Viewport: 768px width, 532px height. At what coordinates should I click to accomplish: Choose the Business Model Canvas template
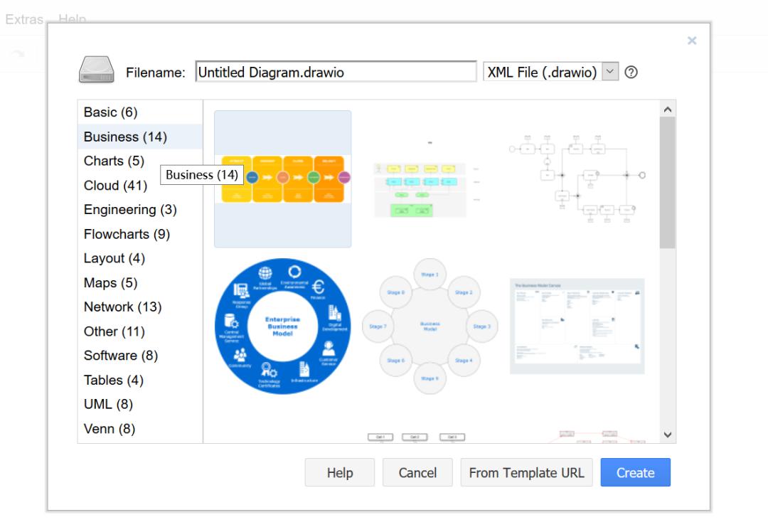577,326
